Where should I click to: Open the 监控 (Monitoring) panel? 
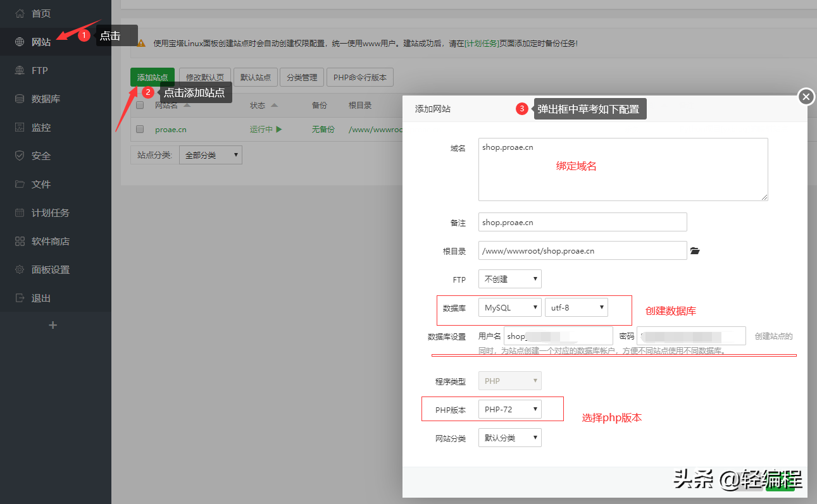pos(41,126)
